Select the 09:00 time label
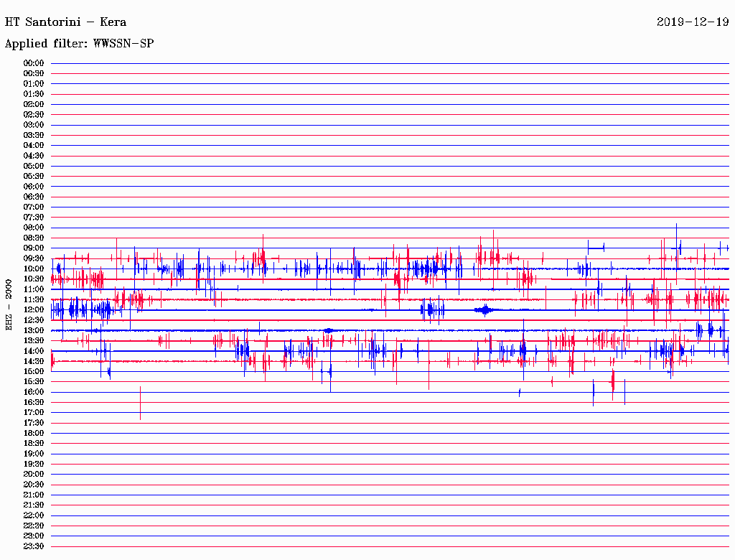 34,248
